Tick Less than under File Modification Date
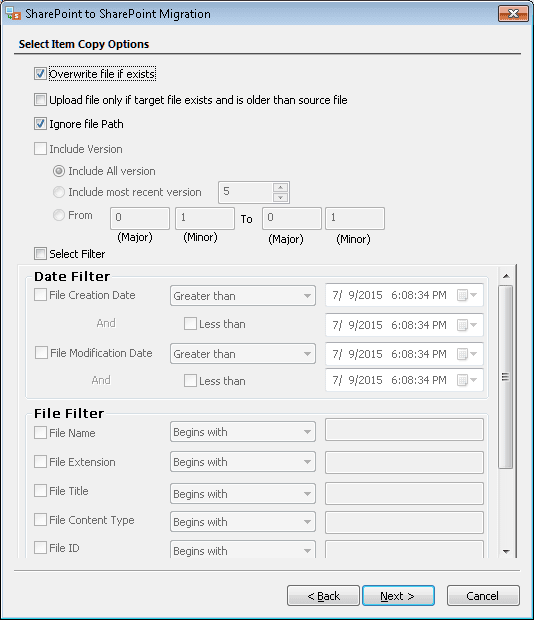The width and height of the screenshot is (534, 620). [190, 380]
